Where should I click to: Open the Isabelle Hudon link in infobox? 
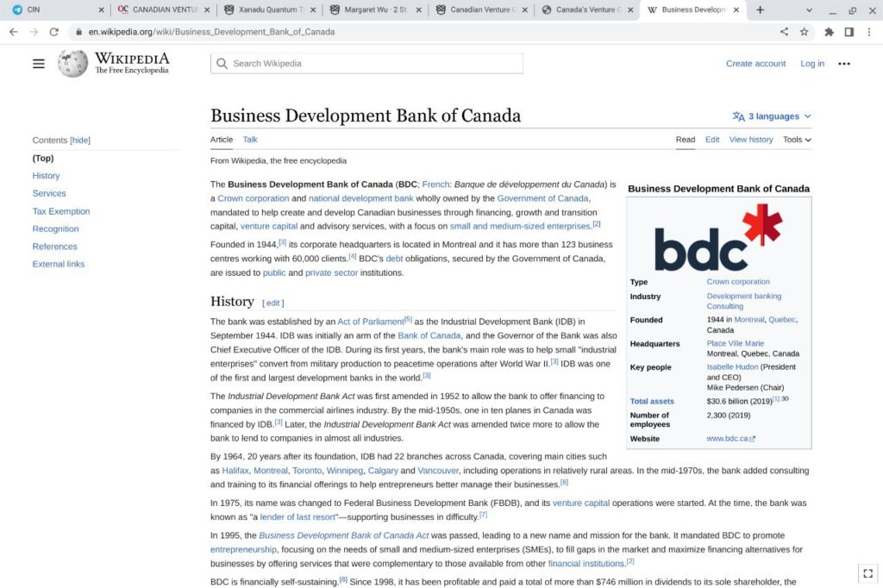[x=732, y=367]
